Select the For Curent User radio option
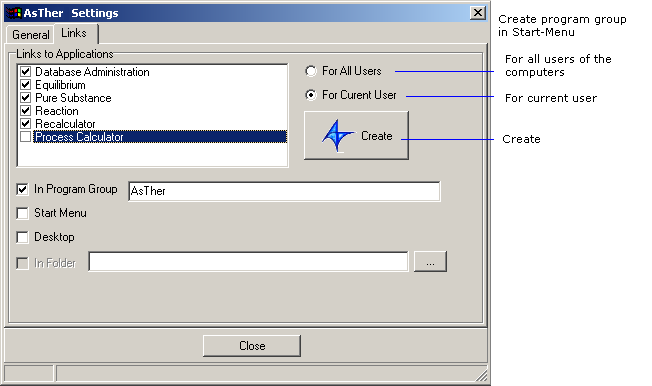Screen dimensions: 652x386 [x=311, y=95]
